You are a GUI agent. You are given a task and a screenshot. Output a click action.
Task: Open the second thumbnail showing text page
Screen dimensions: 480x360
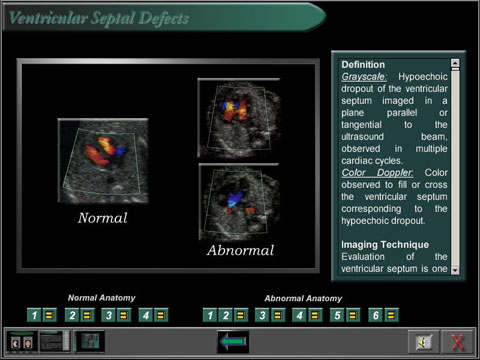coord(55,342)
